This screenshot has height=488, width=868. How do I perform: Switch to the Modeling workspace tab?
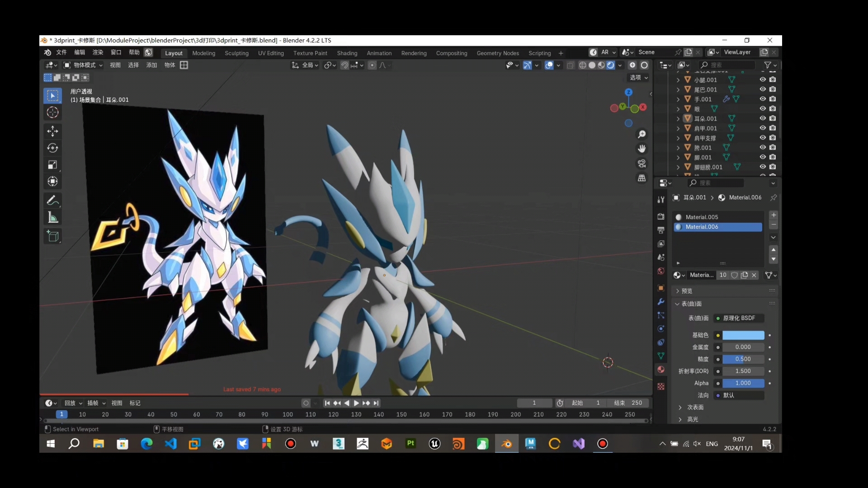pyautogui.click(x=204, y=53)
